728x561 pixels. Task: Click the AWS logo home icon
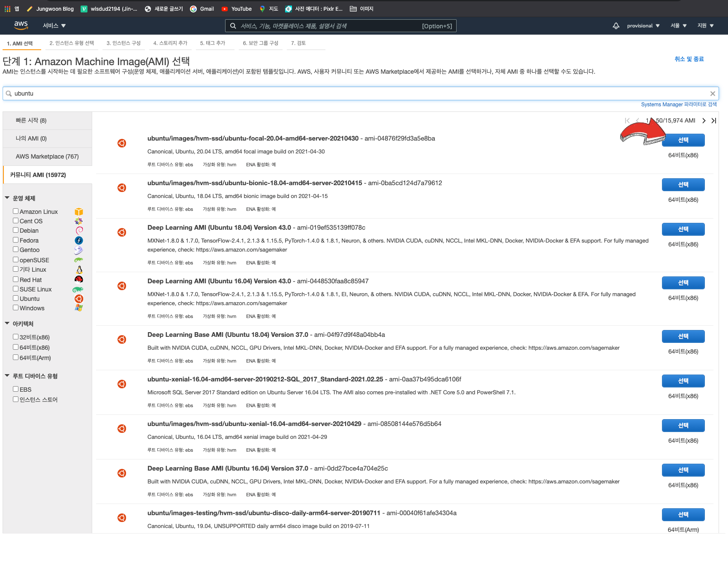pyautogui.click(x=21, y=25)
